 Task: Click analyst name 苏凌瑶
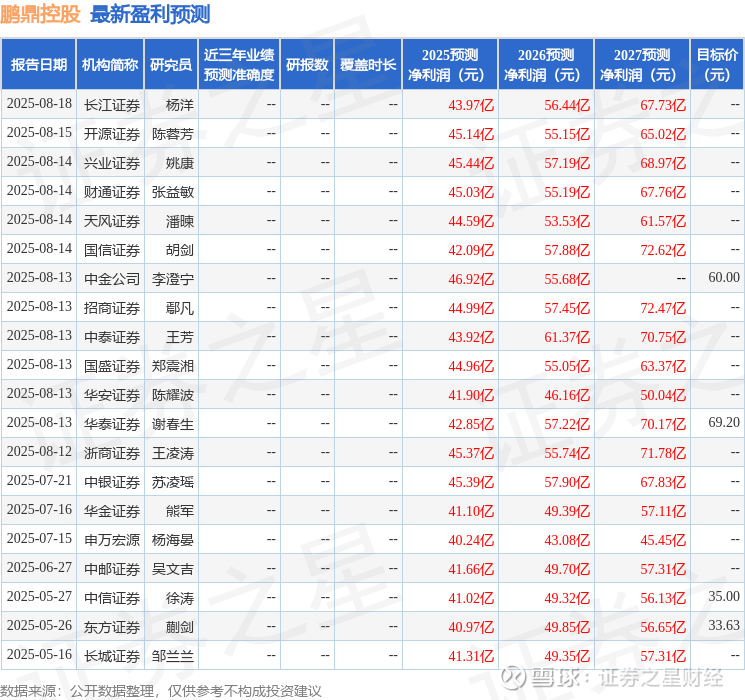tap(173, 482)
